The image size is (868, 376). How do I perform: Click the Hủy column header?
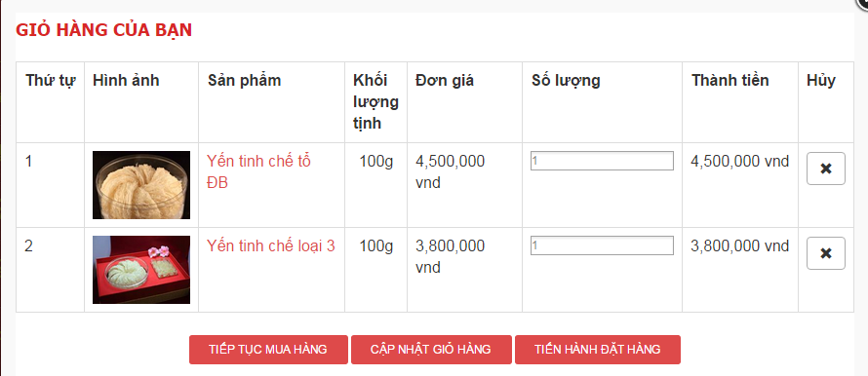821,81
